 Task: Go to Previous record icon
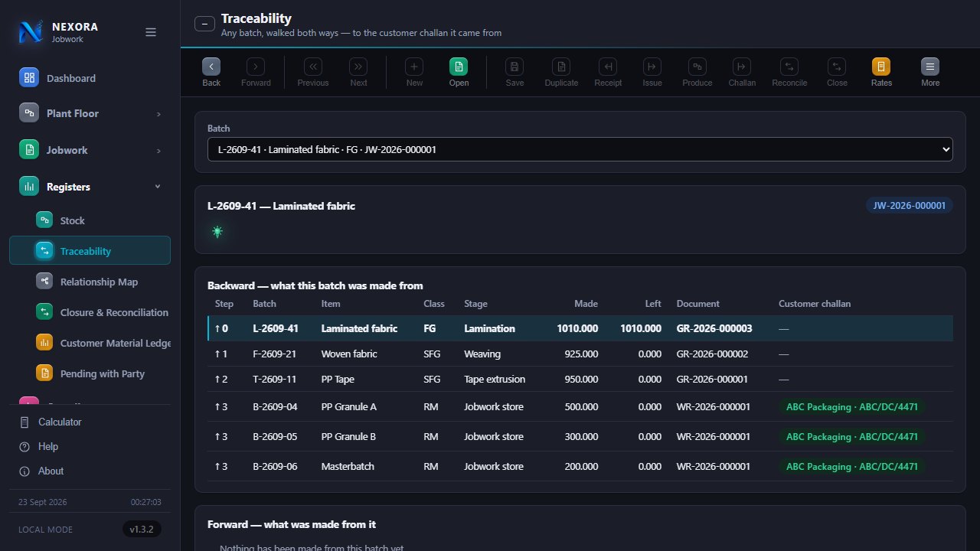[313, 67]
